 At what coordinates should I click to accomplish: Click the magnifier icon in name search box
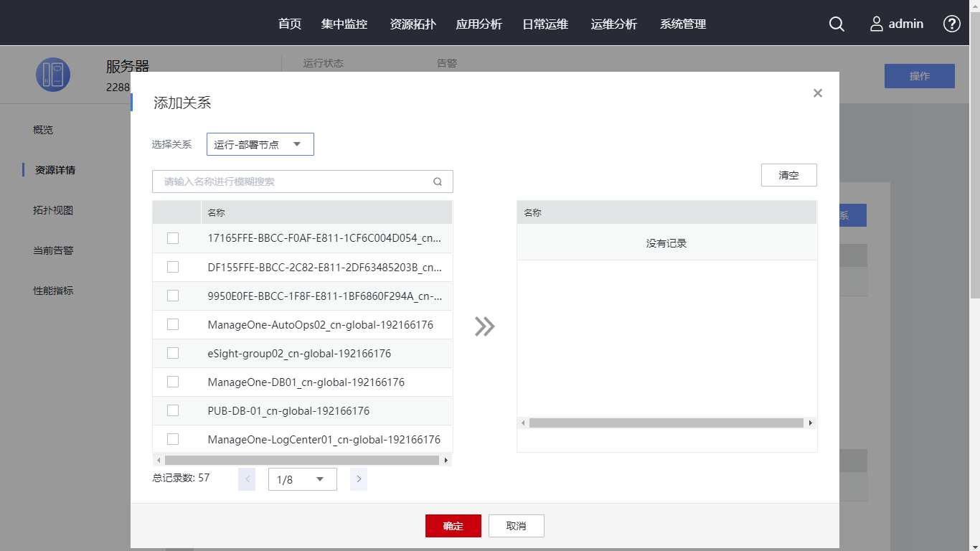438,182
